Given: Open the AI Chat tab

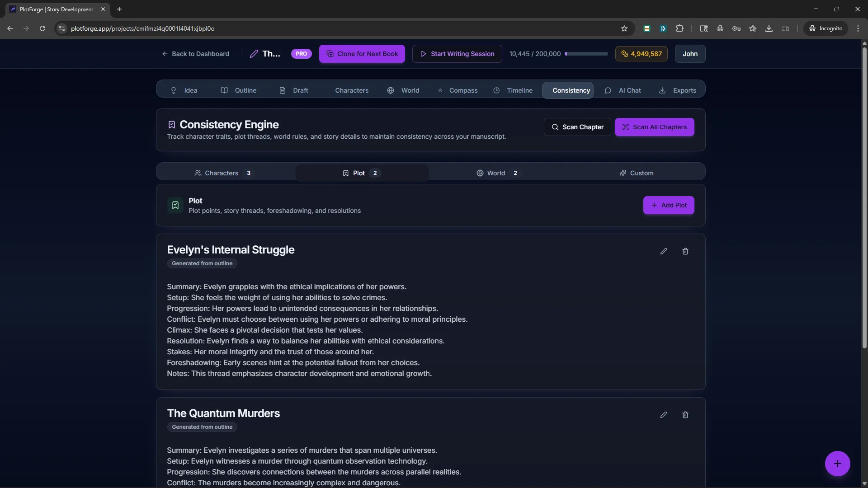Looking at the screenshot, I should [x=623, y=90].
